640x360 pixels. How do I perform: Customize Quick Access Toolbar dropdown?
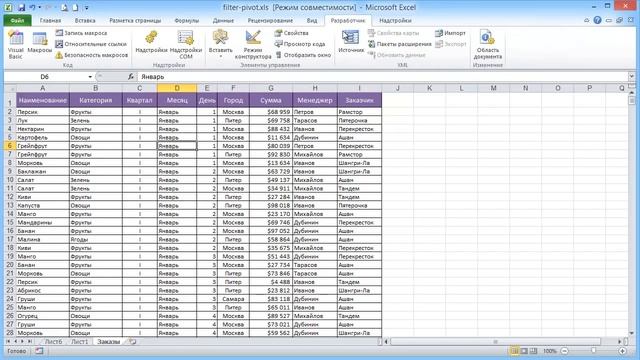pyautogui.click(x=87, y=7)
